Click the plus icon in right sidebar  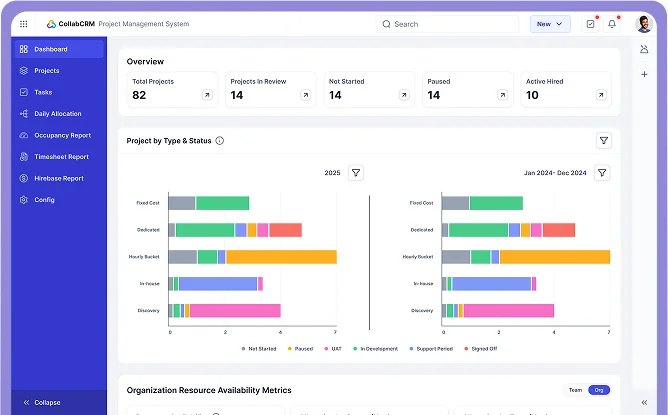(x=644, y=74)
